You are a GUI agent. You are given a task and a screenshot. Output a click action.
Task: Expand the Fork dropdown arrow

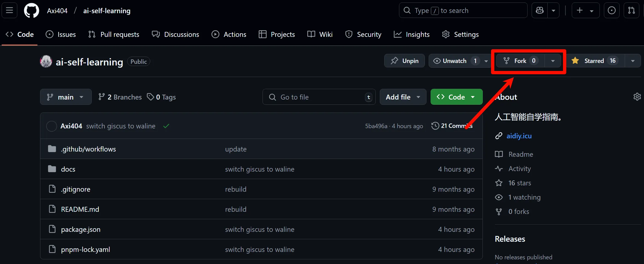553,61
